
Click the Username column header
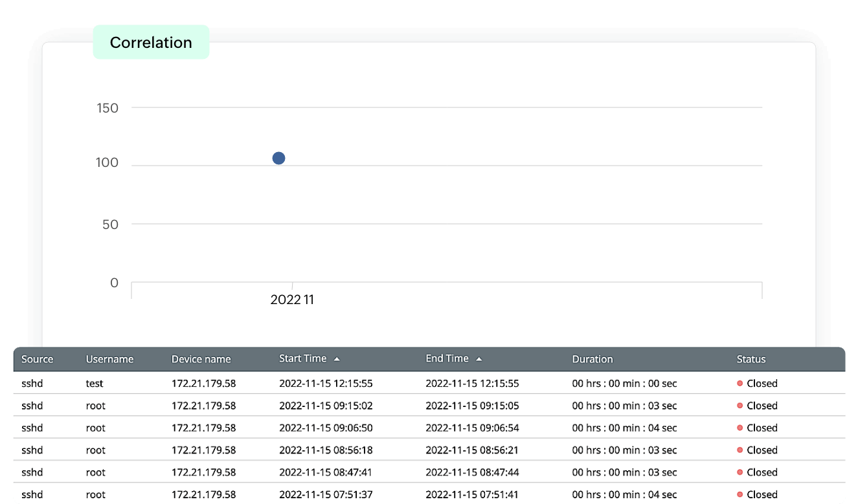109,359
